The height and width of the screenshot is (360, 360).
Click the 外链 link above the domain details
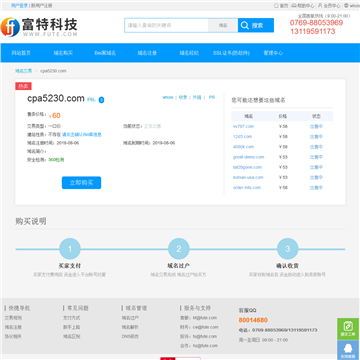click(x=197, y=97)
